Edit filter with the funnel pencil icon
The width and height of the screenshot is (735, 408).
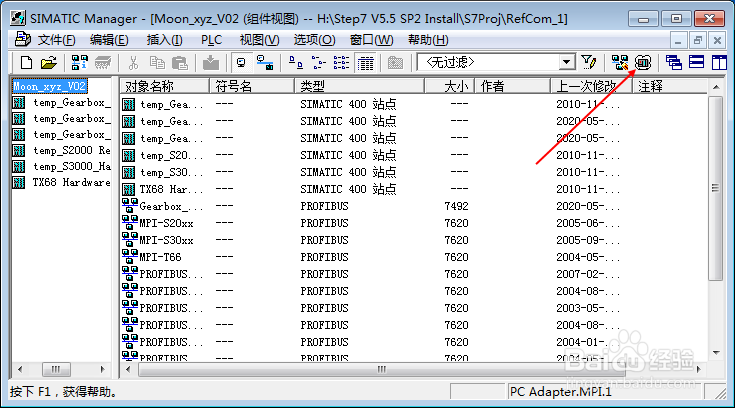pos(589,62)
